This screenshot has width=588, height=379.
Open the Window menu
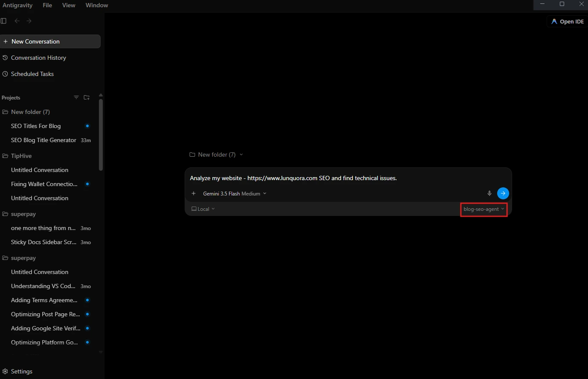click(97, 5)
